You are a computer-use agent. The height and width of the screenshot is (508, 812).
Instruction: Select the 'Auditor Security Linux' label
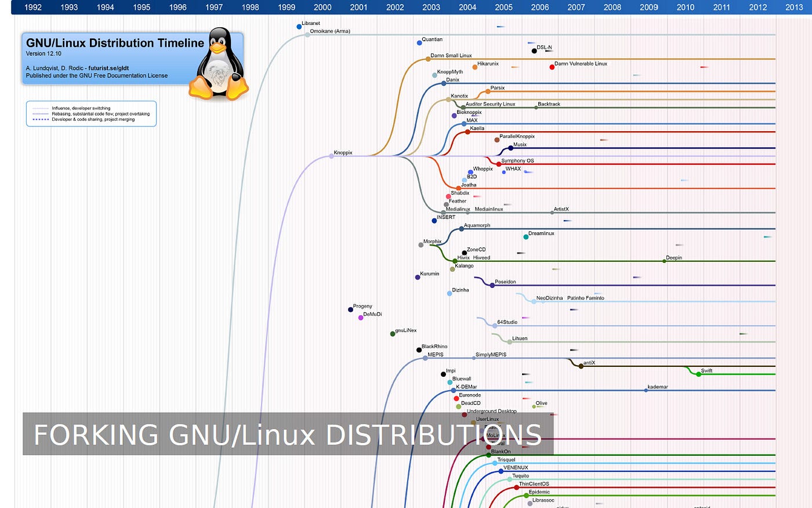coord(491,105)
